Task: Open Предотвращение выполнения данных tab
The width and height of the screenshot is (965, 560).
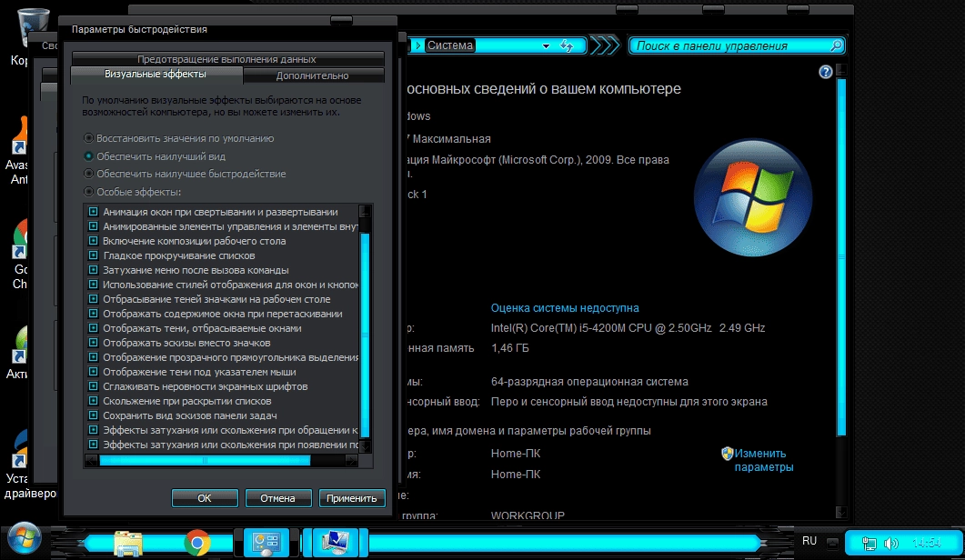Action: click(x=227, y=59)
